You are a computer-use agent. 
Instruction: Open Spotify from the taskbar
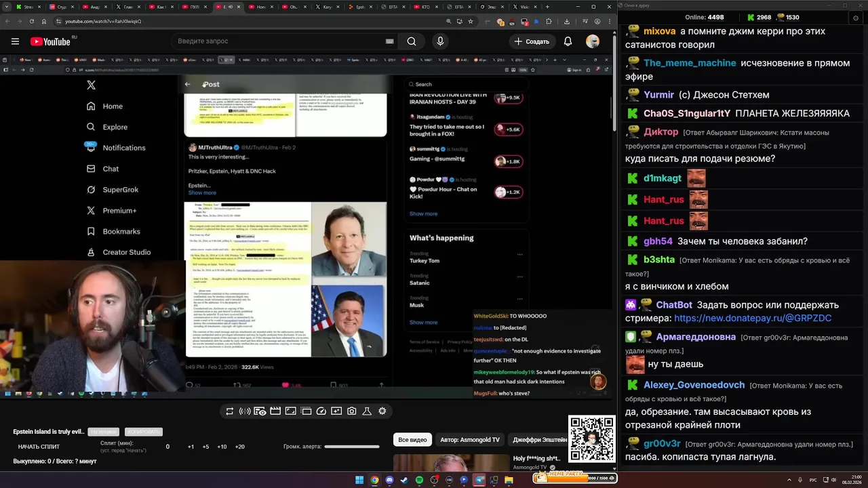tap(419, 480)
